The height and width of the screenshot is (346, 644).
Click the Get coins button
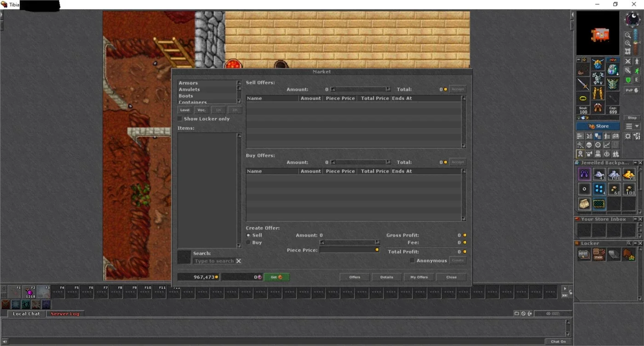pos(276,277)
